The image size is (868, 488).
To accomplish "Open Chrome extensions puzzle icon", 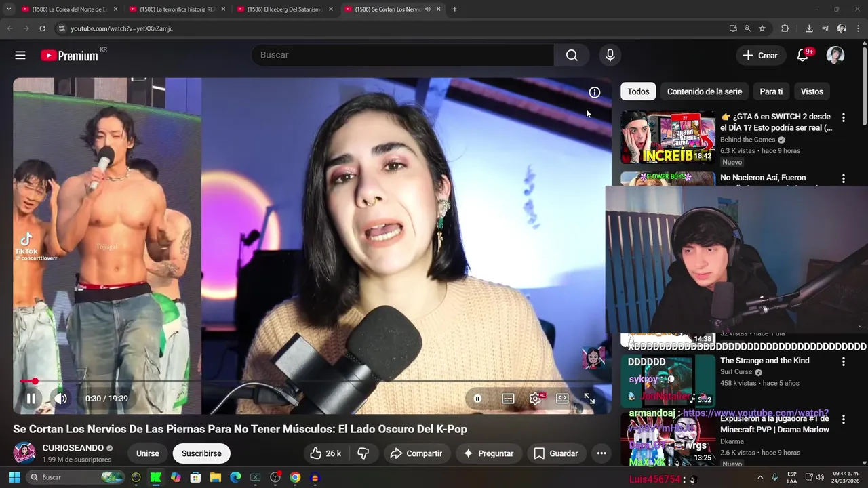I will point(785,28).
